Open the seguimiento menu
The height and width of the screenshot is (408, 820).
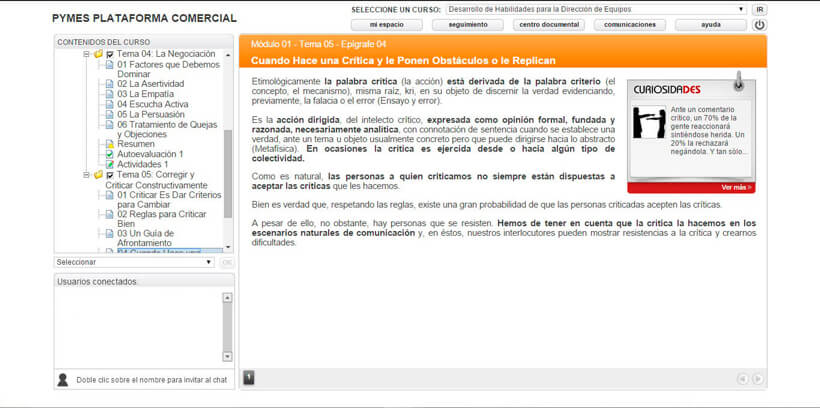(468, 25)
